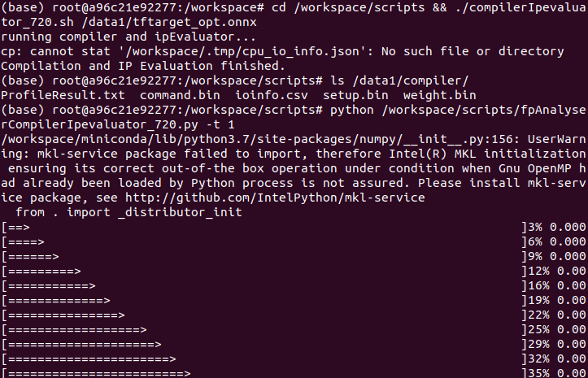Click weight.bin file name
Viewport: 588px width, 378px height.
(x=439, y=95)
